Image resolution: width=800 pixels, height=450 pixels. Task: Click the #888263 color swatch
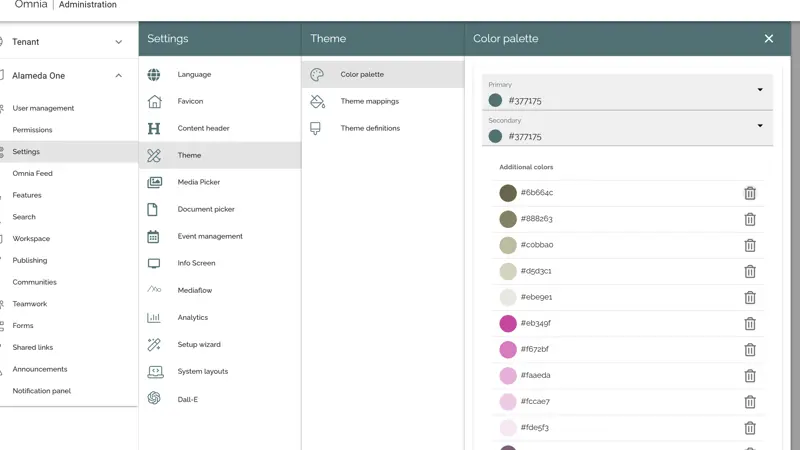click(x=508, y=219)
